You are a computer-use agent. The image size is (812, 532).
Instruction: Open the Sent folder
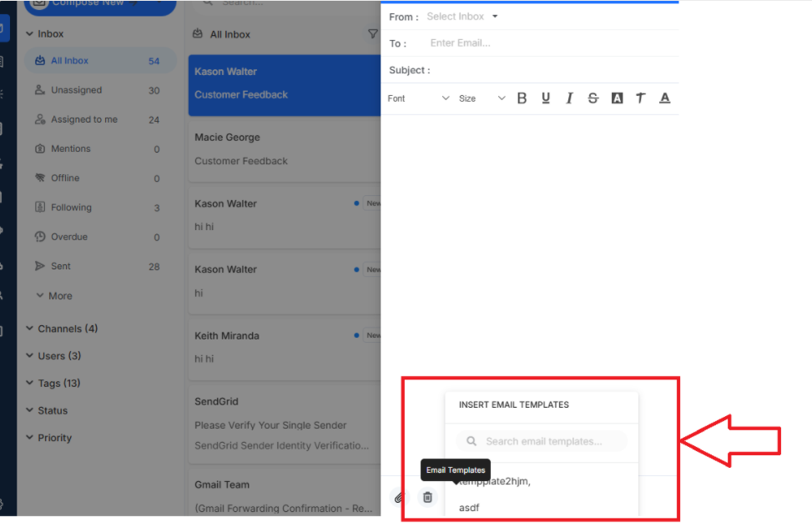pyautogui.click(x=100, y=266)
